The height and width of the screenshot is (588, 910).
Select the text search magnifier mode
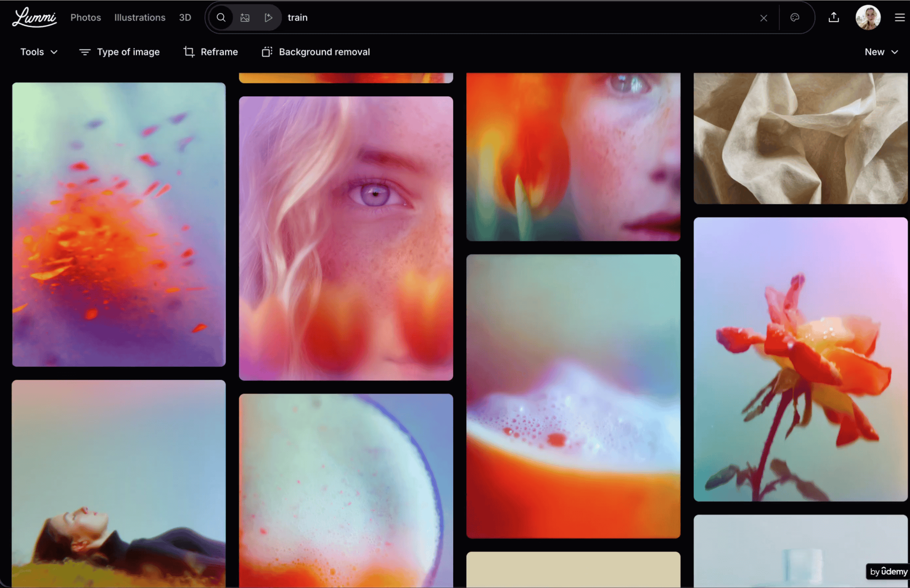[221, 18]
